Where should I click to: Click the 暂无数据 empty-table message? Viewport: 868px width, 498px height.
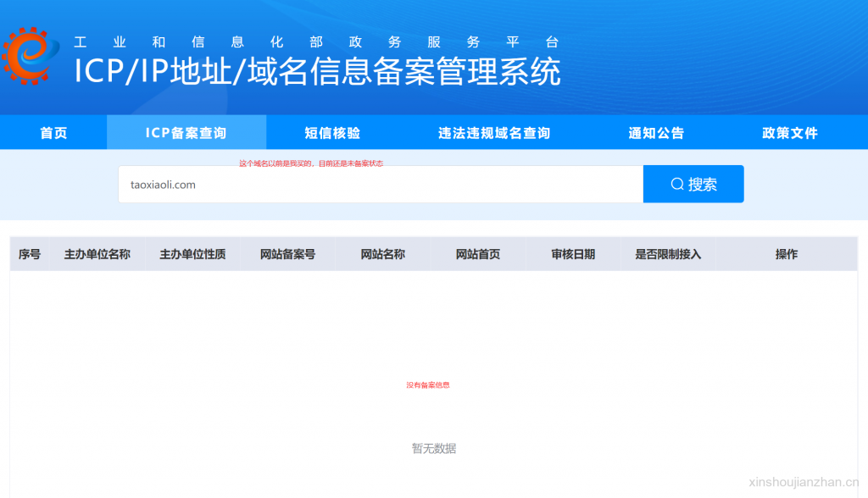pyautogui.click(x=434, y=449)
